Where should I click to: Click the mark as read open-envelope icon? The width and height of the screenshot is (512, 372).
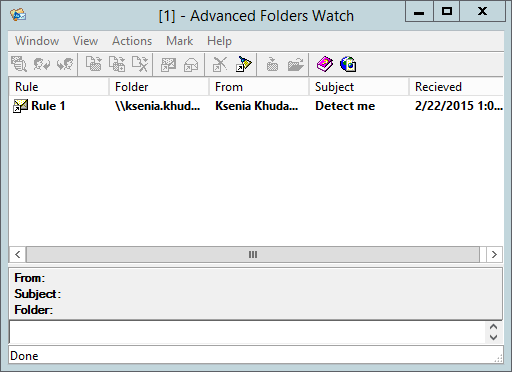click(191, 64)
